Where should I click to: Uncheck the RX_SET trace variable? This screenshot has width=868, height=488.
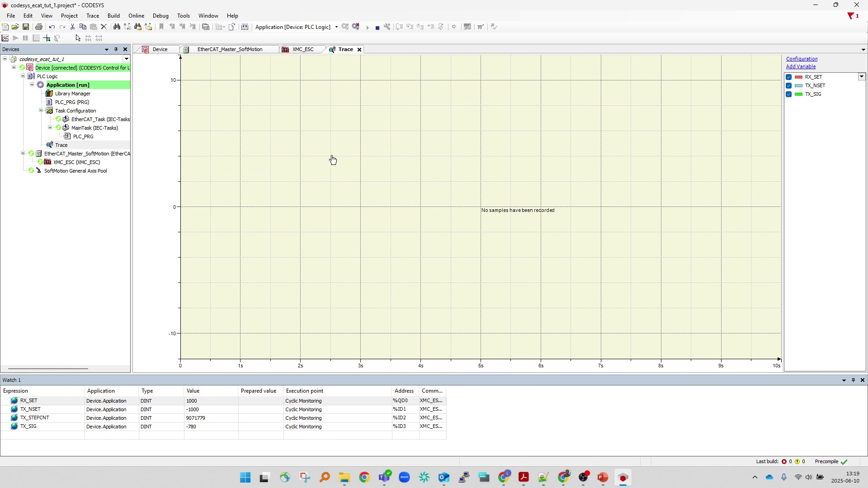pyautogui.click(x=789, y=77)
